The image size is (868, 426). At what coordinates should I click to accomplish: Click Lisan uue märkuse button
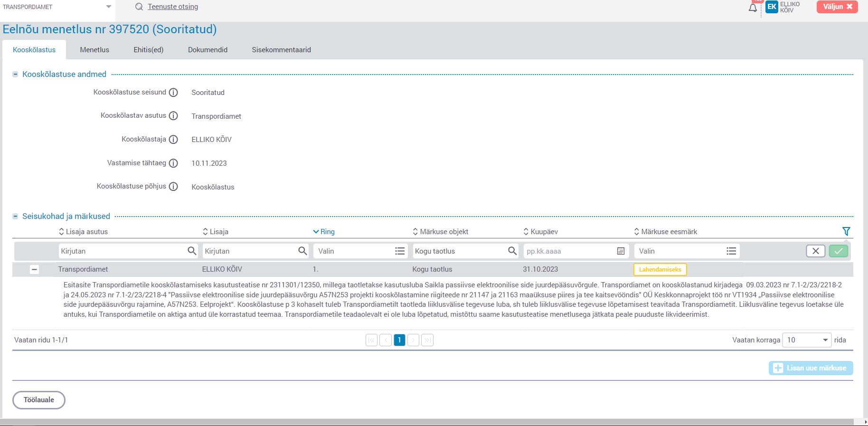point(811,368)
